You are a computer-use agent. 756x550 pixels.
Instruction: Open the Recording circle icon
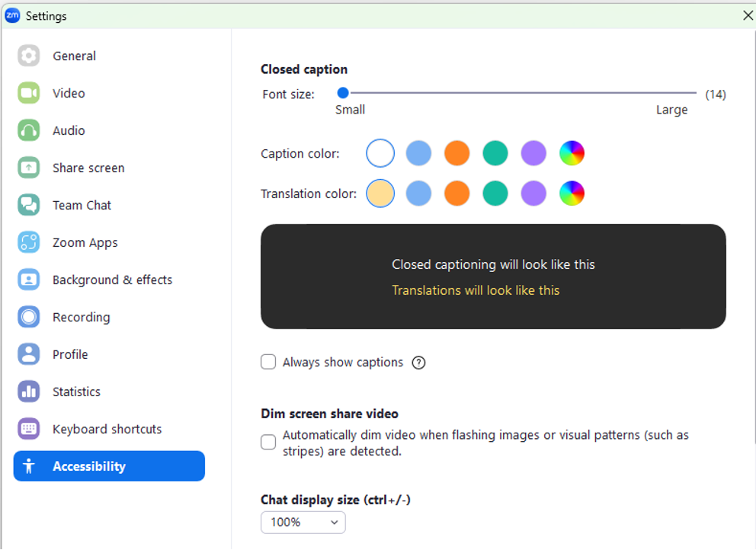pos(29,317)
